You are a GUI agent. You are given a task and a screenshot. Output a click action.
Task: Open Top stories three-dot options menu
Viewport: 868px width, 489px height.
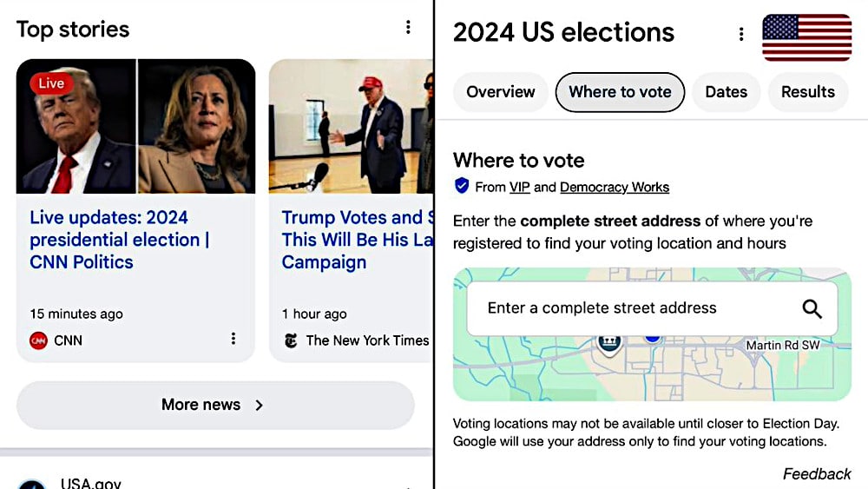click(x=408, y=28)
